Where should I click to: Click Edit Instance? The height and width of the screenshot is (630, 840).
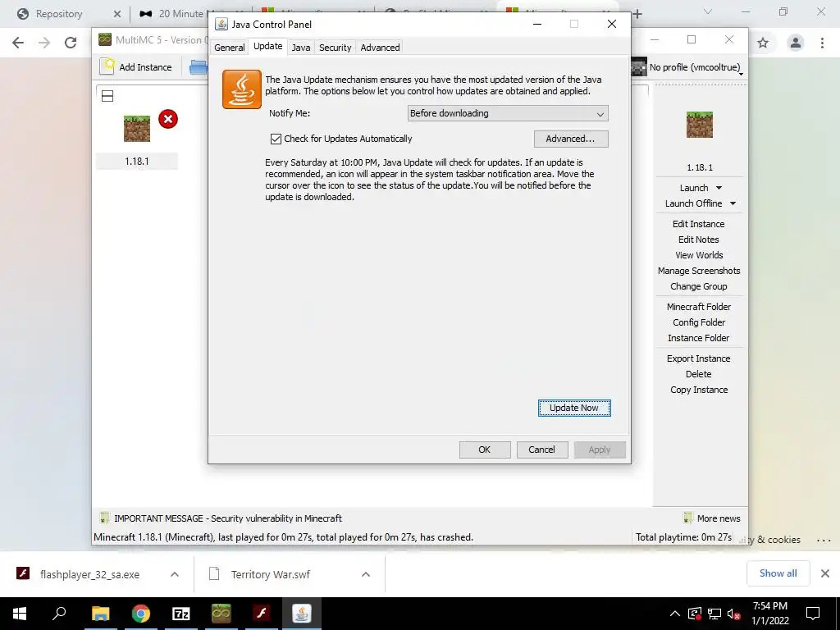(699, 224)
